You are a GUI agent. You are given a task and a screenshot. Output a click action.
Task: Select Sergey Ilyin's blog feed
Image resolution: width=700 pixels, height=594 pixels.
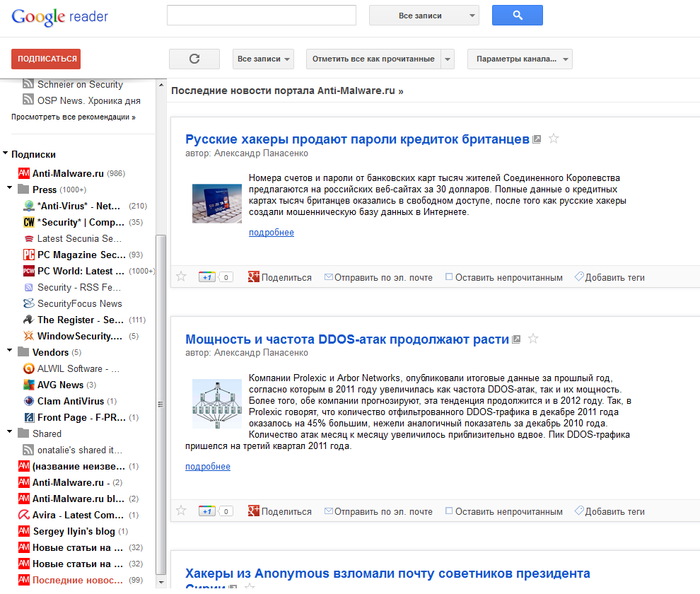point(74,531)
